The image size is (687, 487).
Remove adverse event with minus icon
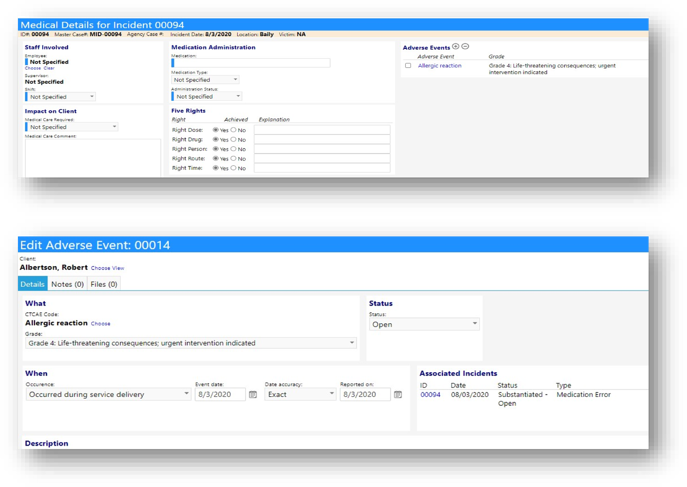(x=465, y=46)
